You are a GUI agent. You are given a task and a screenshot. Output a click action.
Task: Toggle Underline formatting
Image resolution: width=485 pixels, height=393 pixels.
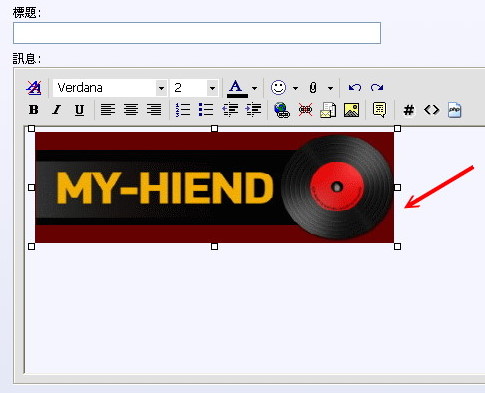coord(79,110)
